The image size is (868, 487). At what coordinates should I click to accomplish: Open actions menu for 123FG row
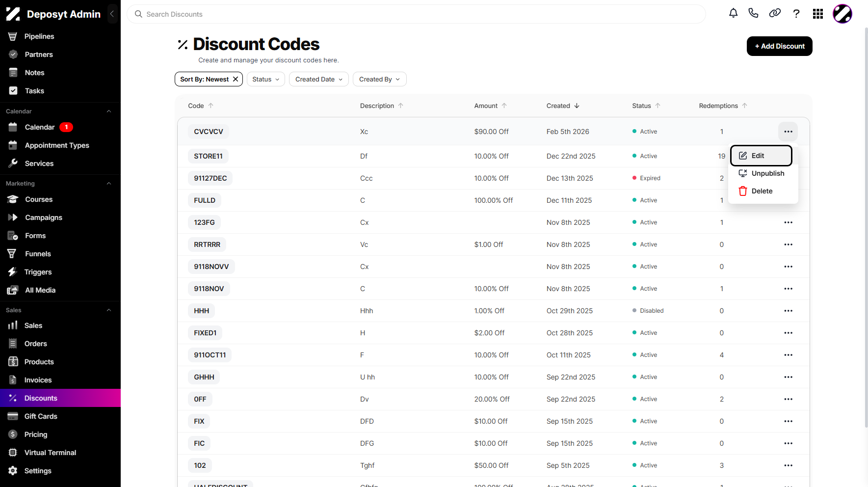788,222
